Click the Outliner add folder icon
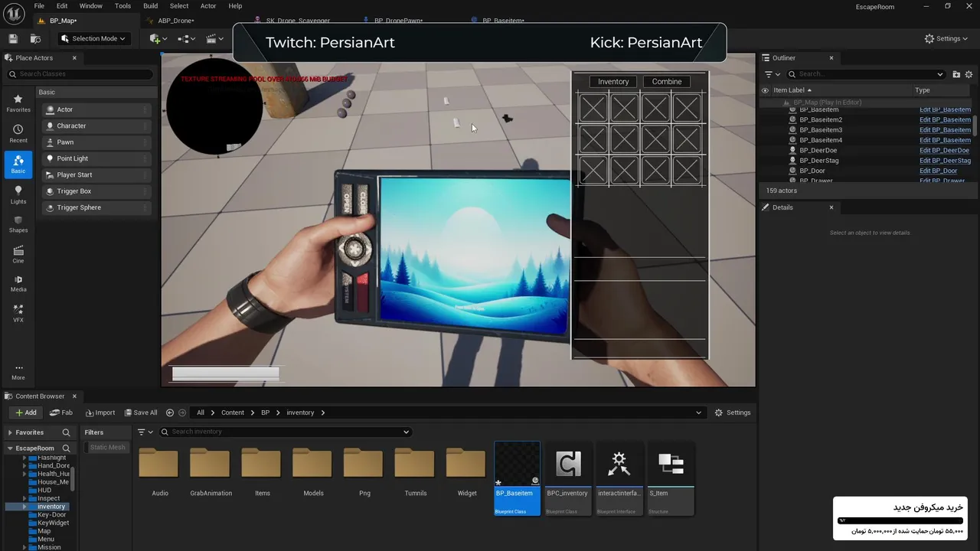Image resolution: width=980 pixels, height=551 pixels. coord(956,74)
